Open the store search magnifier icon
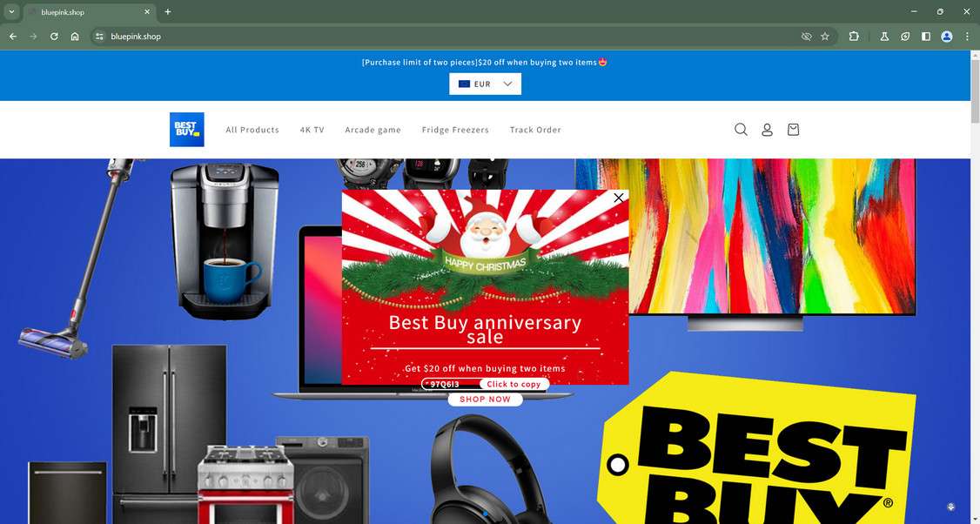Screen dimensions: 980x524 [x=741, y=130]
